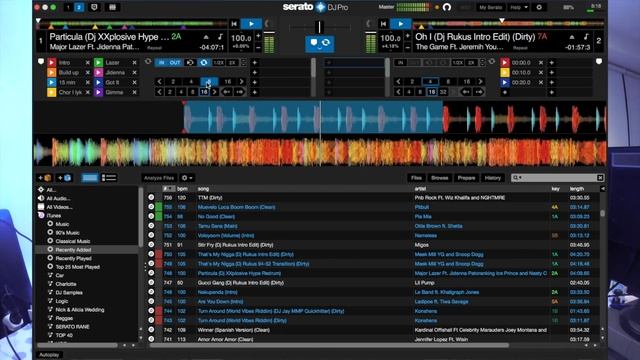Viewport: 640px width, 360px height.
Task: Eject track from right deck
Action: coord(572,37)
